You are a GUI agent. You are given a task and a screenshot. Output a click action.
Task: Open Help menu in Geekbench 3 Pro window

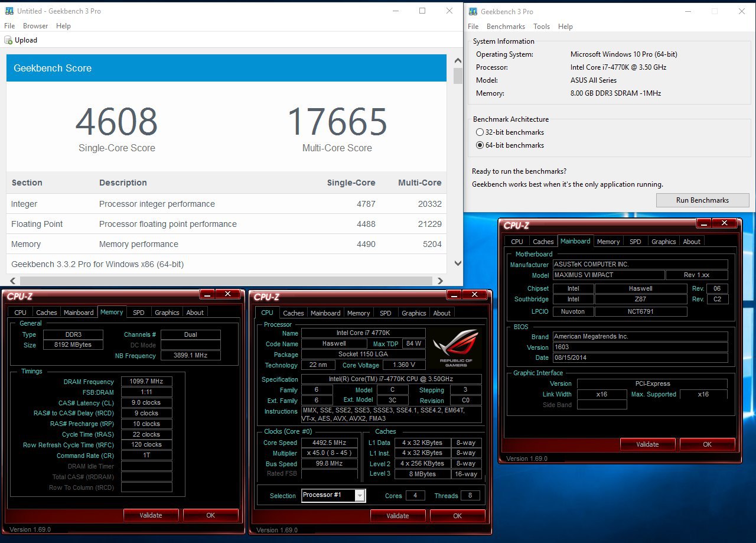pos(565,27)
